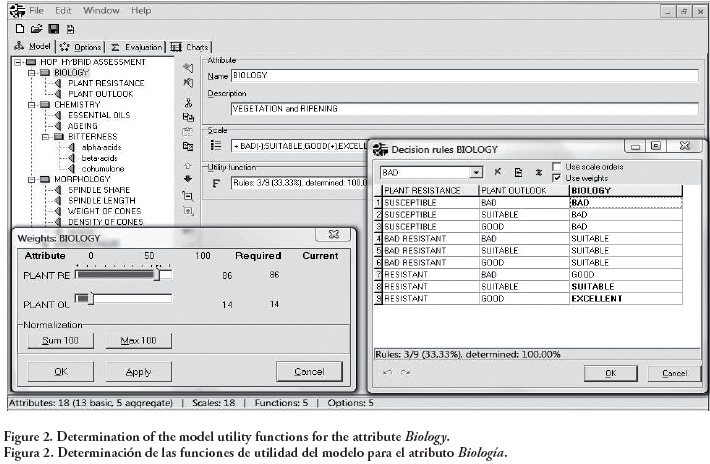Toggle the Use weights checkbox
Screen dimensions: 710x464
(557, 177)
